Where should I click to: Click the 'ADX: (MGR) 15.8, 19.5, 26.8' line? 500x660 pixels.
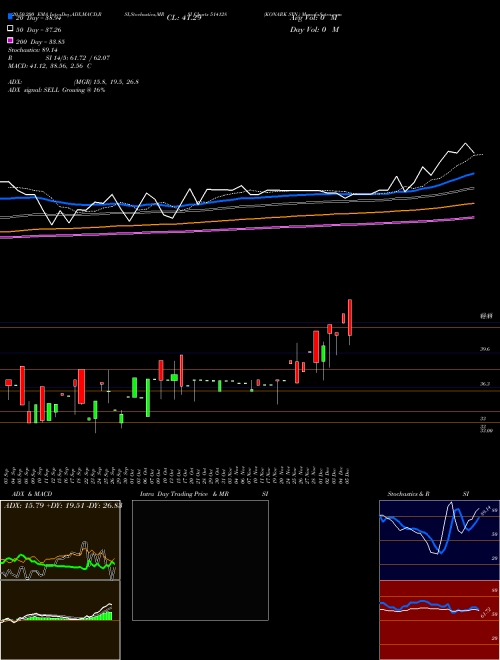pos(73,82)
